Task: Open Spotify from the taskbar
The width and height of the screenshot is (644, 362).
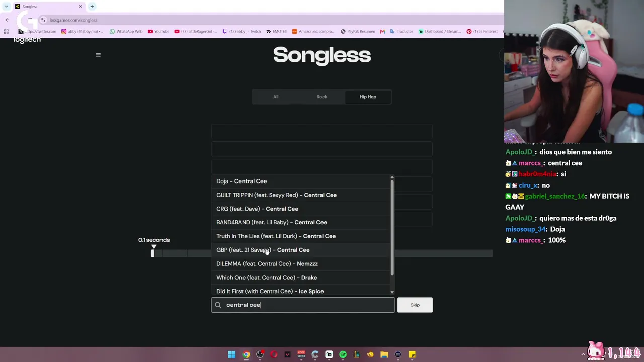Action: 343,354
